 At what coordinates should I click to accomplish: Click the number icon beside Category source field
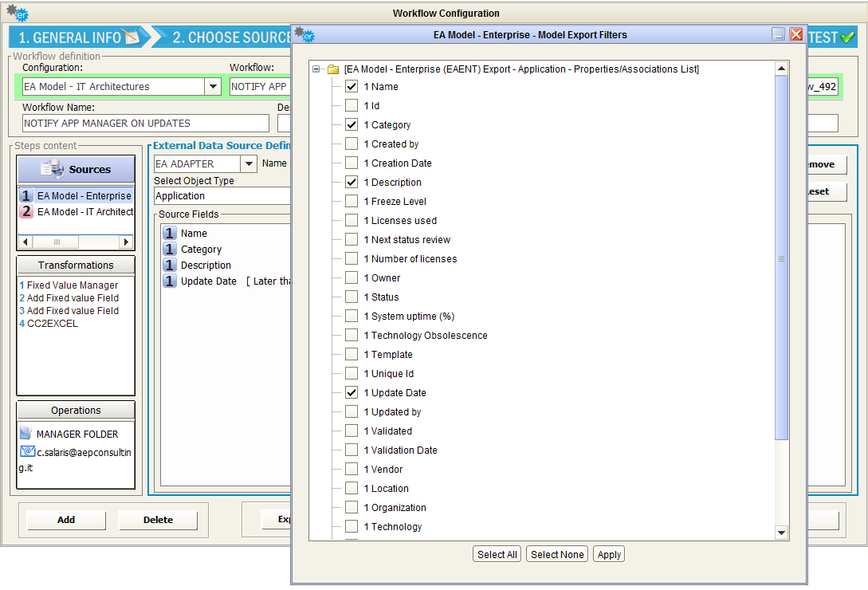point(170,250)
